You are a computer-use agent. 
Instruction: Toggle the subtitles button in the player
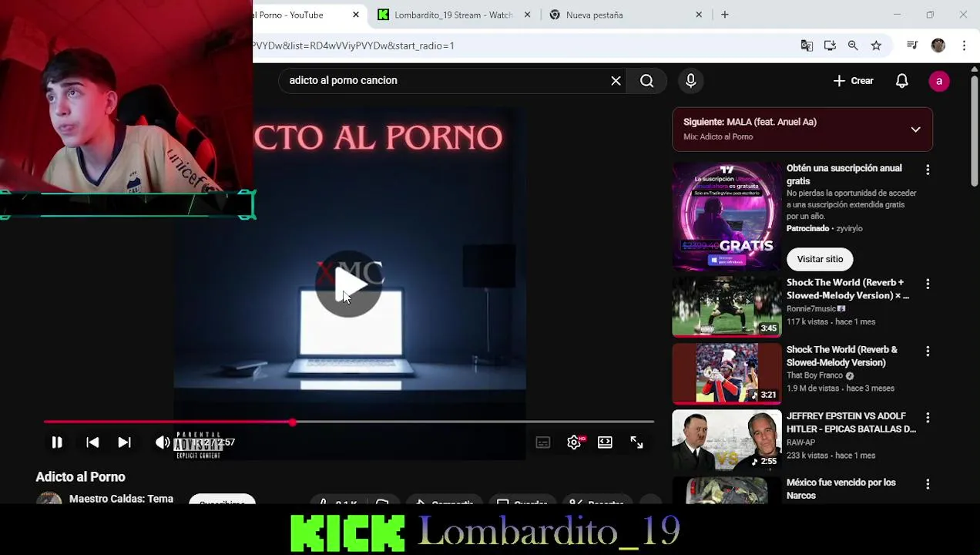(x=543, y=442)
